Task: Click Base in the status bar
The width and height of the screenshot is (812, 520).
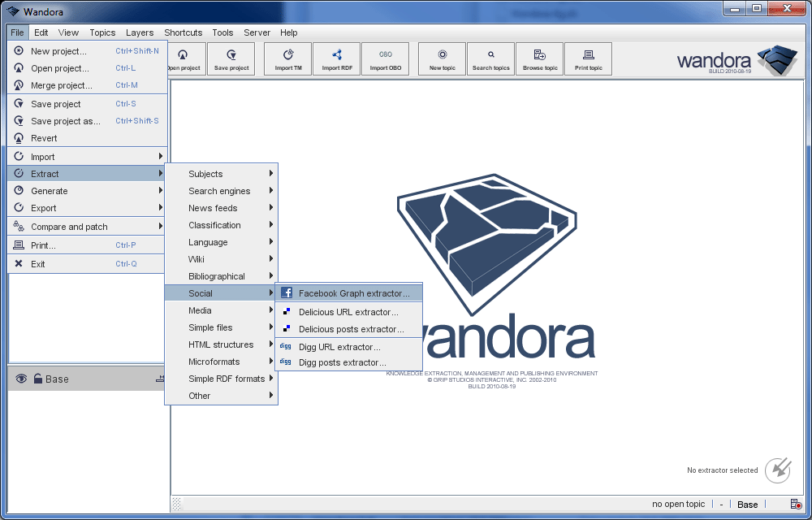Action: click(747, 504)
